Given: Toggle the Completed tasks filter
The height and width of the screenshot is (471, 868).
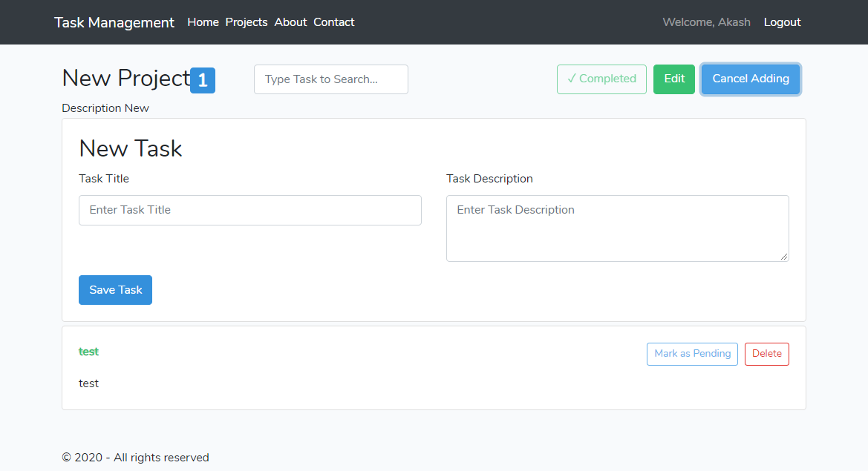Looking at the screenshot, I should pos(601,79).
